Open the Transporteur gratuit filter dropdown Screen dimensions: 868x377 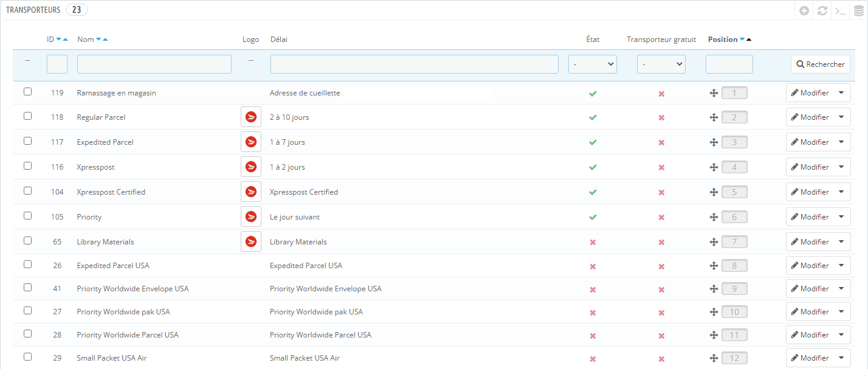click(661, 64)
